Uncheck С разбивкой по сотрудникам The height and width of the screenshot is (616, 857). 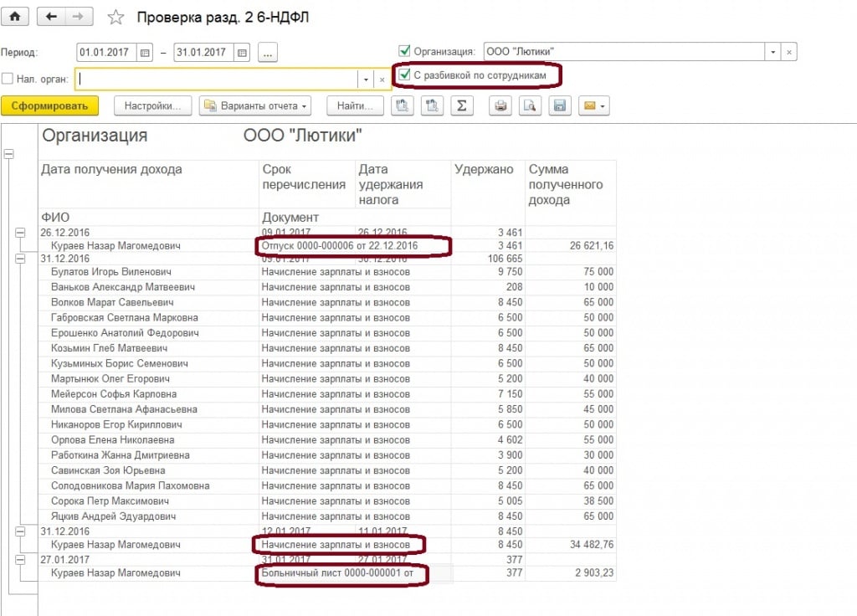405,75
